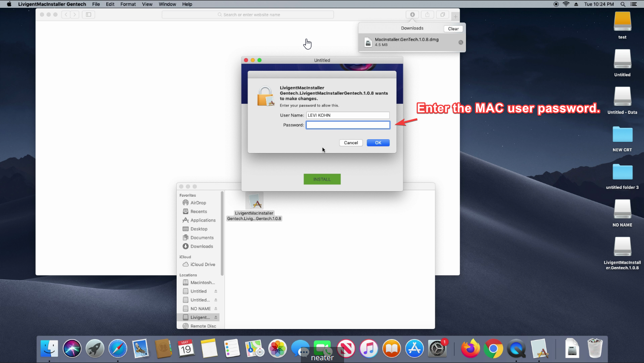Open the Window menu
The image size is (644, 363).
pos(167,4)
